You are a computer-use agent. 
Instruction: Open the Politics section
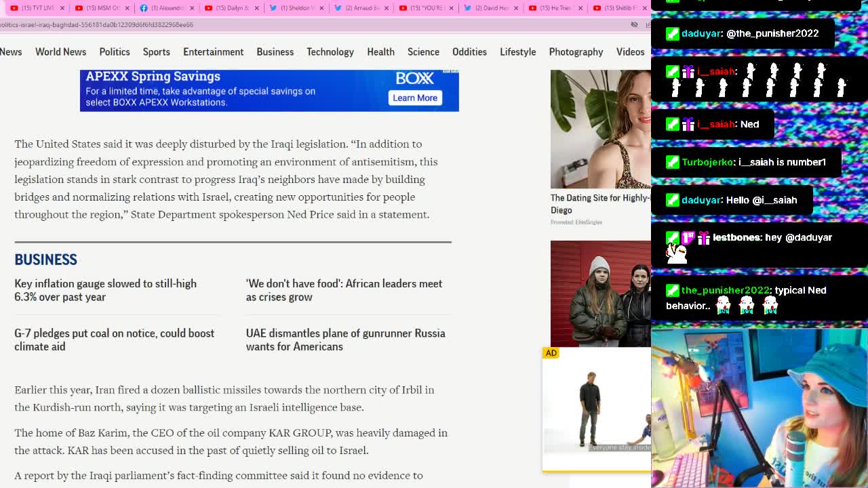[x=115, y=52]
